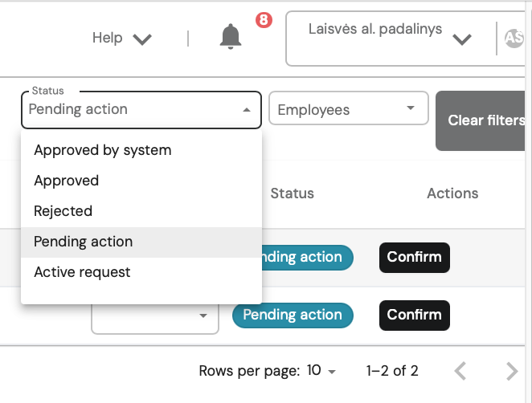Click the red notification count badge
This screenshot has height=403, width=532.
coord(264,21)
